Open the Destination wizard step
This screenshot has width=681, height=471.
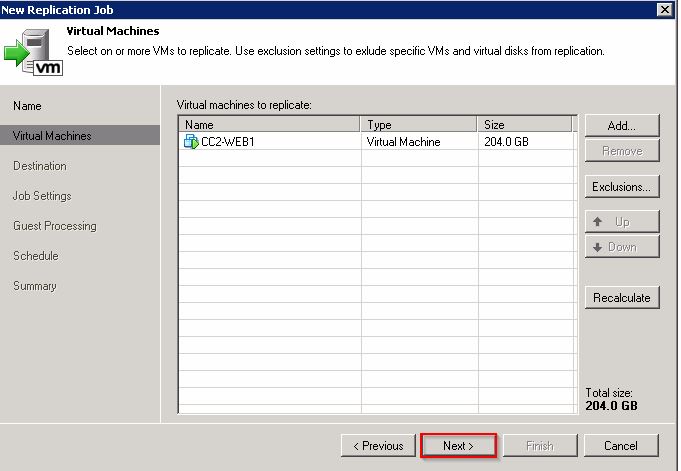[x=40, y=166]
